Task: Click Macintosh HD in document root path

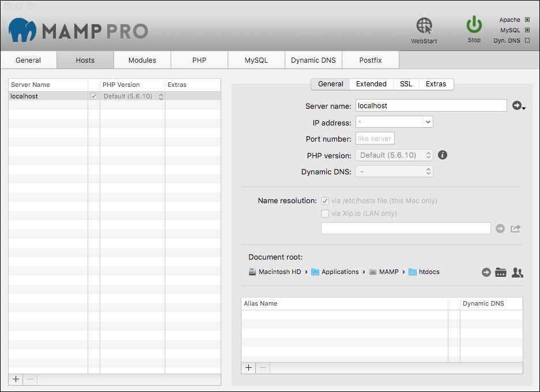Action: (280, 272)
